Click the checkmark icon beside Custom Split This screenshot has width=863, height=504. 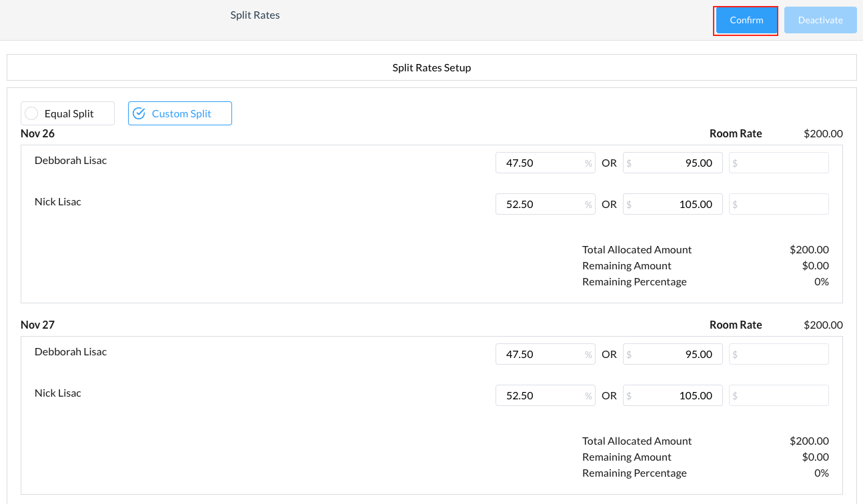139,113
